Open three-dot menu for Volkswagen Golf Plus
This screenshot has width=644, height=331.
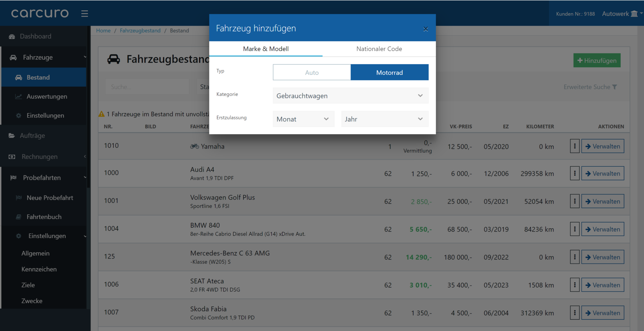tap(575, 201)
